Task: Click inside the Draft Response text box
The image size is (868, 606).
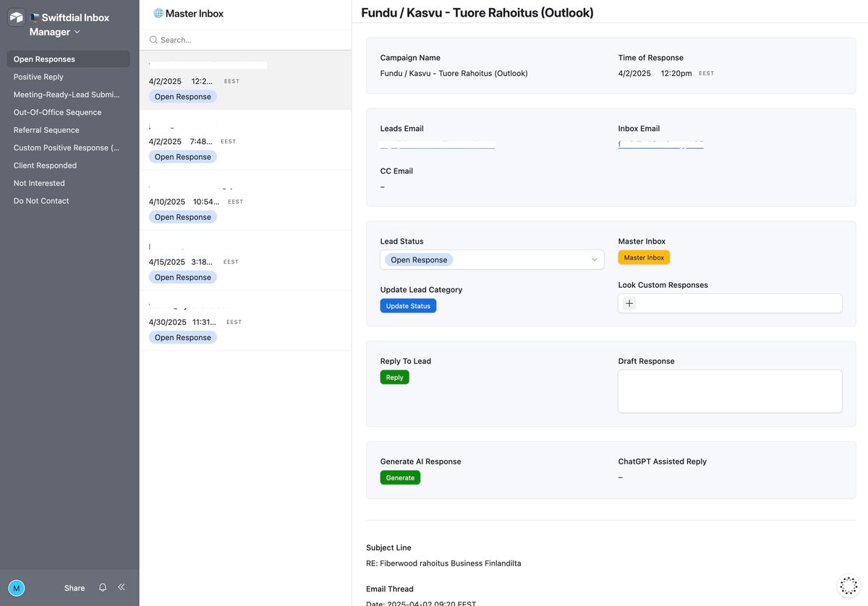Action: (x=729, y=391)
